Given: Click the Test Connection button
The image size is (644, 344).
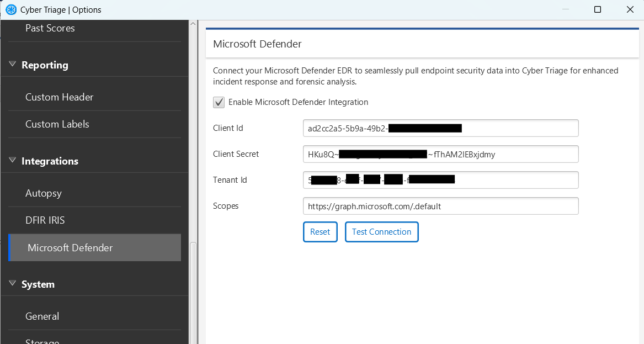Looking at the screenshot, I should coord(381,232).
